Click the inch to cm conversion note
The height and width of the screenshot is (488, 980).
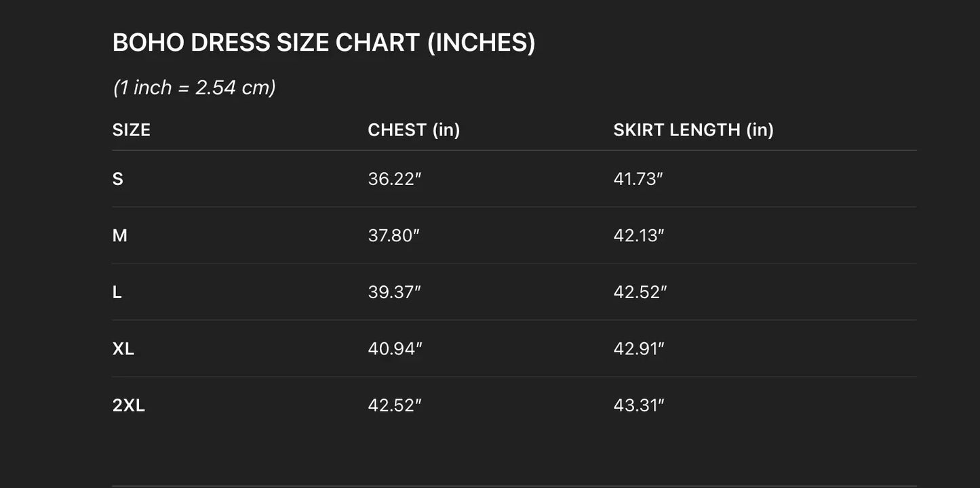tap(194, 87)
